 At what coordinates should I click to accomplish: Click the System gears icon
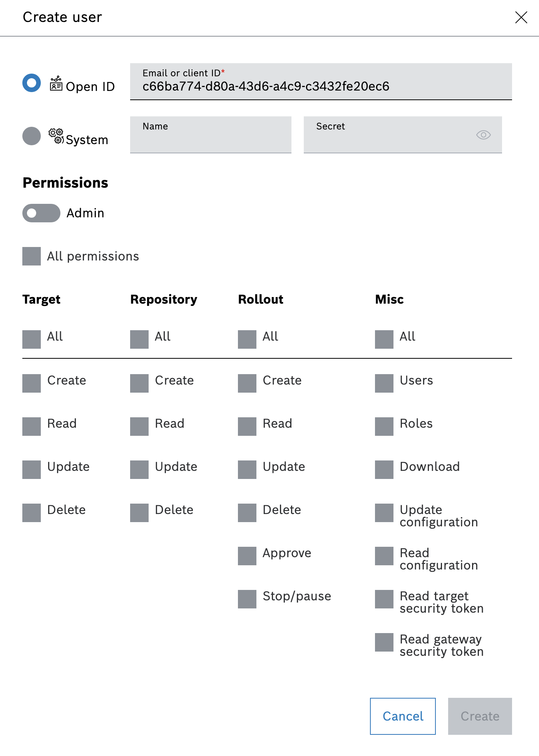coord(56,136)
